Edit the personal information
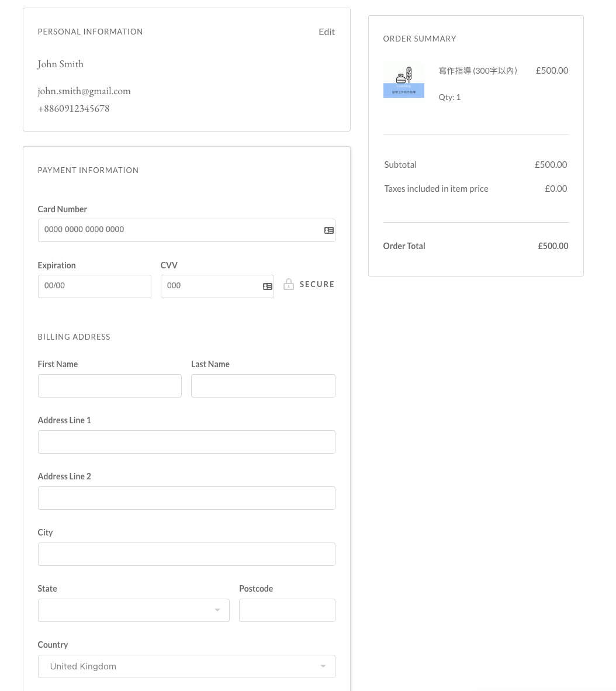This screenshot has height=691, width=616. tap(326, 32)
